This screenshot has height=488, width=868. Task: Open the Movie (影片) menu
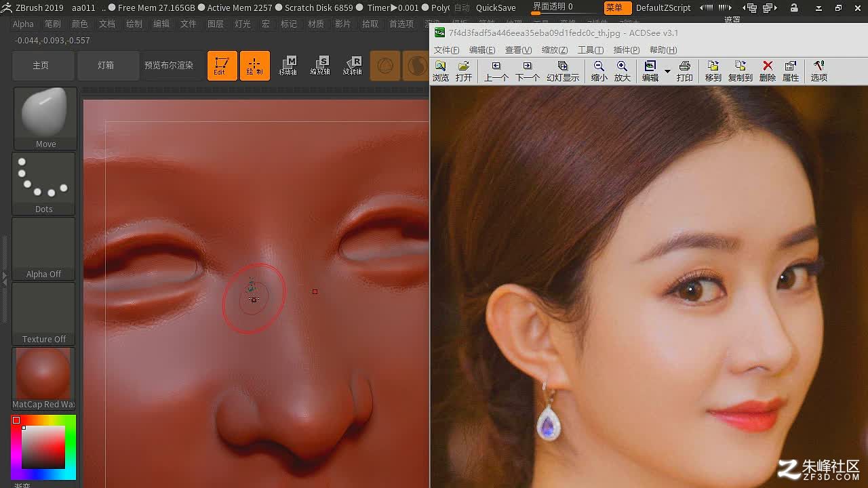click(x=343, y=24)
